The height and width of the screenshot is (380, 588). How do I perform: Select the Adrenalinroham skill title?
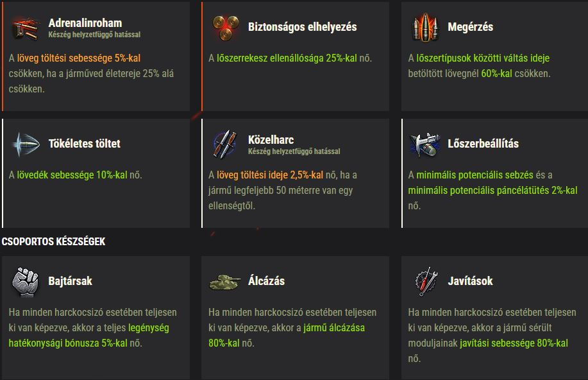click(85, 23)
